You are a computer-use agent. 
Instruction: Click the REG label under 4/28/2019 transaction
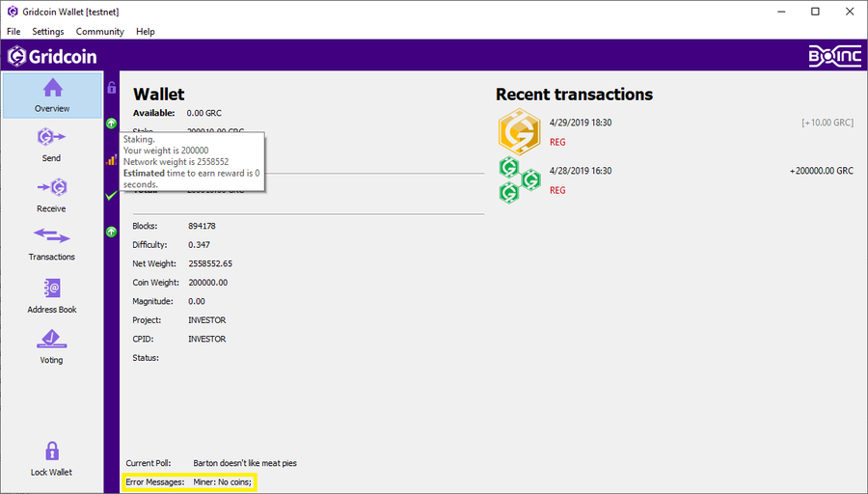[557, 190]
